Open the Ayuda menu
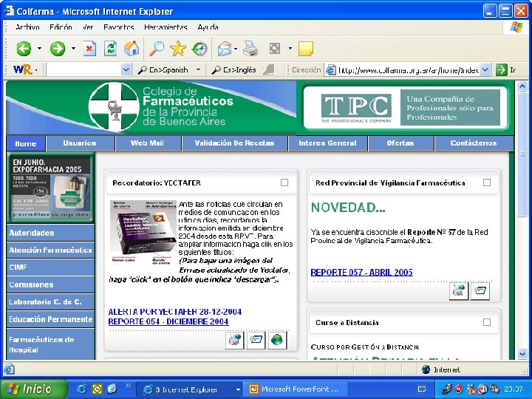This screenshot has width=532, height=399. click(x=208, y=27)
